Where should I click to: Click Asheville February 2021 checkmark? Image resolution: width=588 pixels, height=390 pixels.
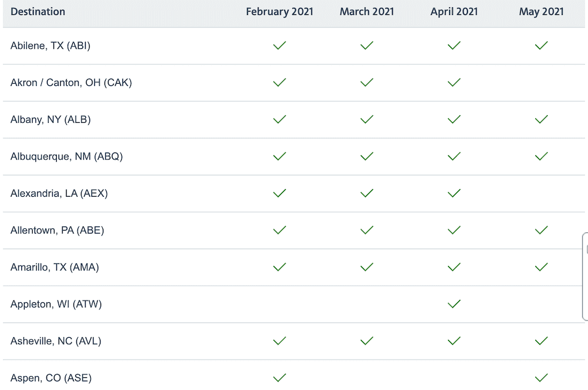point(280,341)
